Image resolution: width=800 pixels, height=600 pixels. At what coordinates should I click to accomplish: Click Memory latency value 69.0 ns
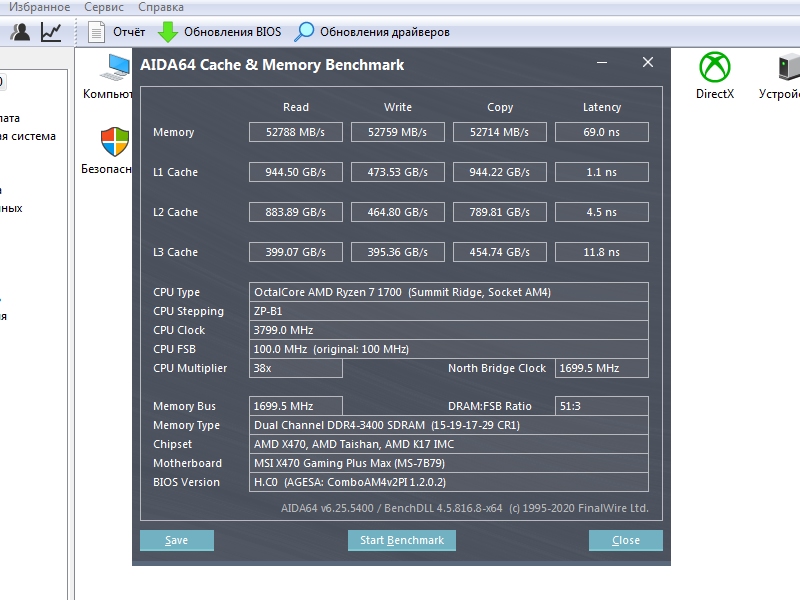point(602,132)
